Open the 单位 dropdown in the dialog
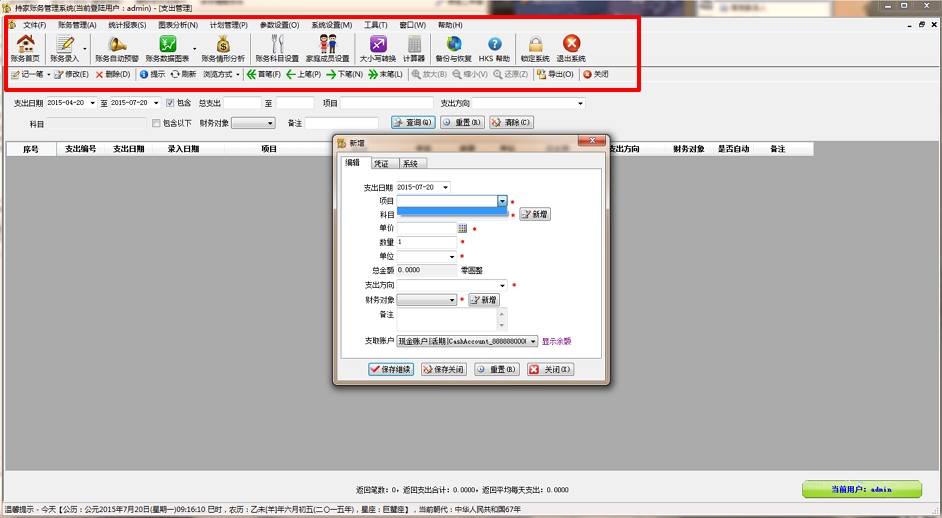The width and height of the screenshot is (942, 518). 452,257
